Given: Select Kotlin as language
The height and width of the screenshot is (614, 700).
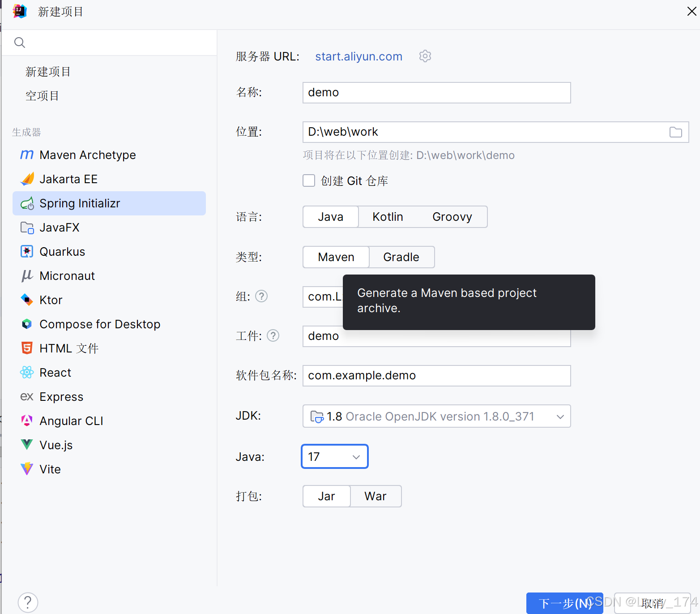Looking at the screenshot, I should point(388,217).
